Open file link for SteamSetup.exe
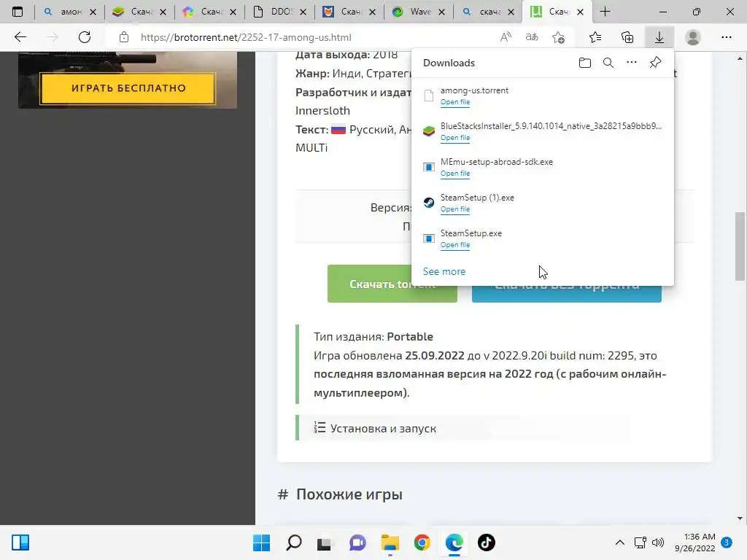 tap(455, 245)
